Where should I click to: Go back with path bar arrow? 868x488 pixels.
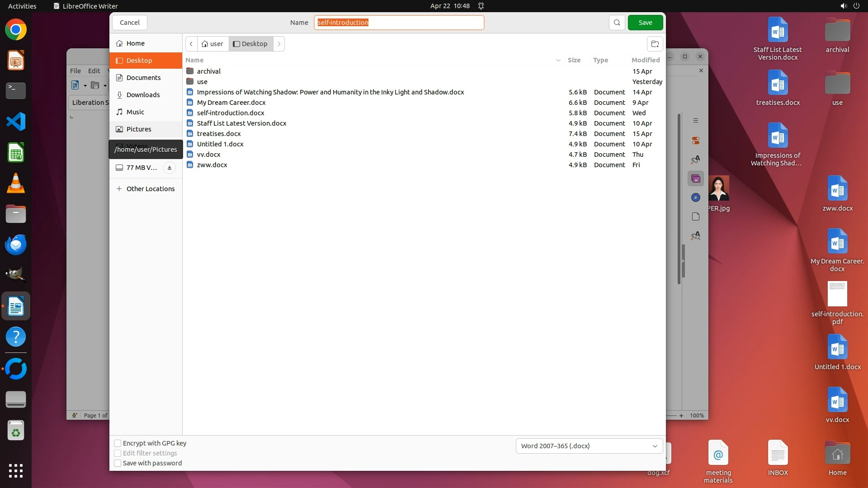click(x=191, y=44)
